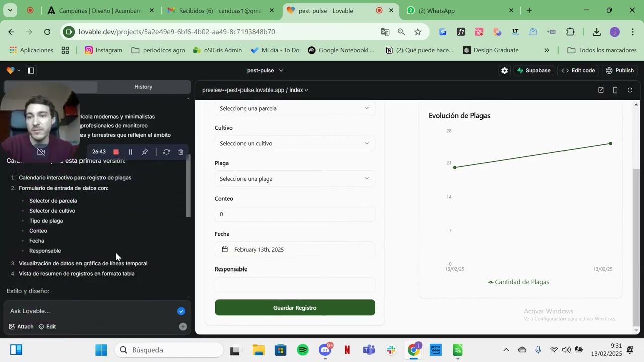Open a new browser tab
The height and width of the screenshot is (362, 644).
tap(529, 10)
